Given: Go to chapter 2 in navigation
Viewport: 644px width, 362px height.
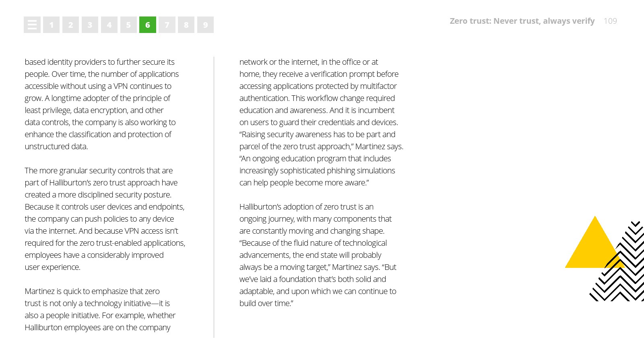Looking at the screenshot, I should (70, 25).
